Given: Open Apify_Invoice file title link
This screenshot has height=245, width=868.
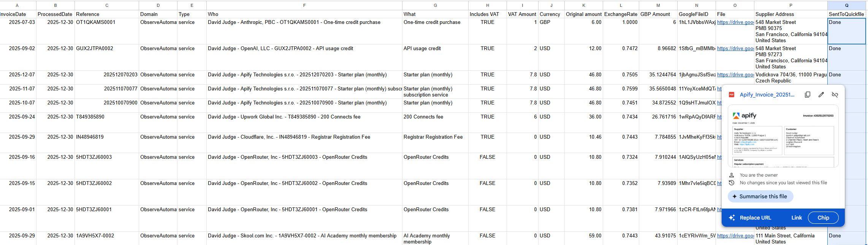Looking at the screenshot, I should point(767,95).
